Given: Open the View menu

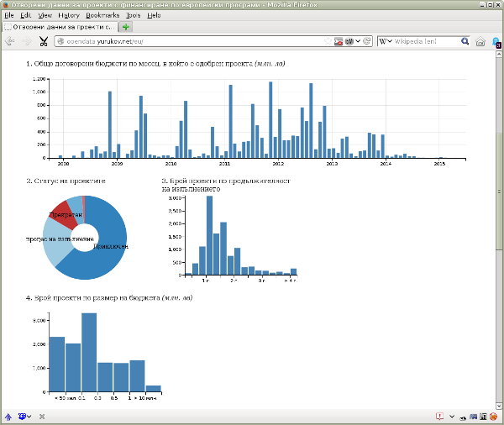Looking at the screenshot, I should pos(45,15).
